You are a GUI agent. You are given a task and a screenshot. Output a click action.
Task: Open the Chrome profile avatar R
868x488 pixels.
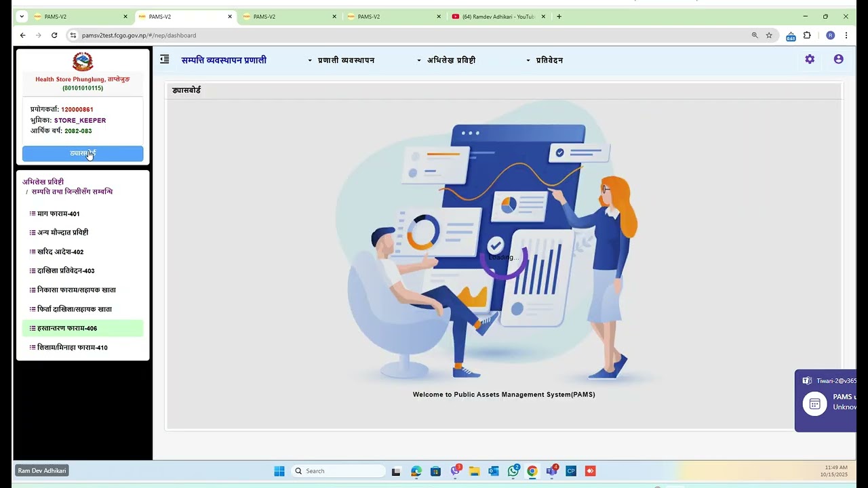tap(830, 35)
